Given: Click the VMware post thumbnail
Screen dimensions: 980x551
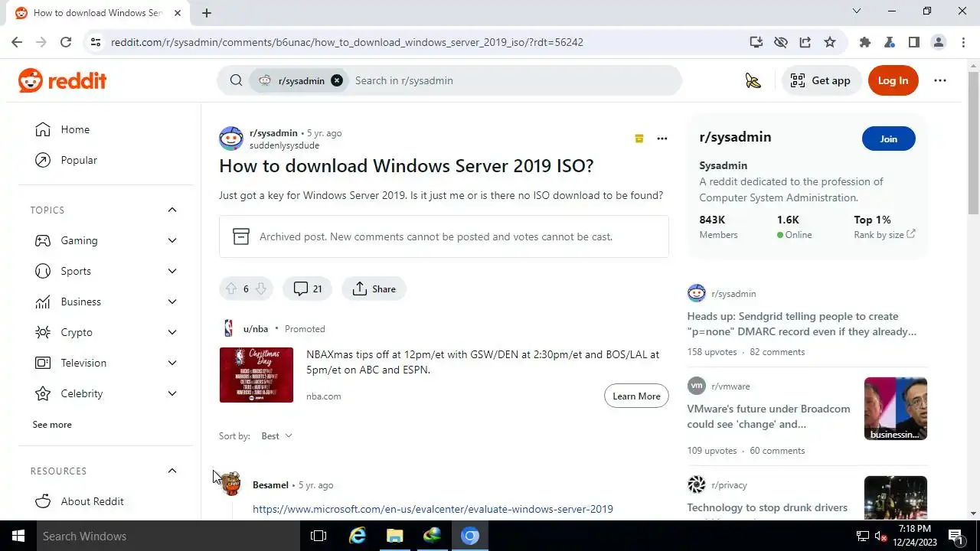Looking at the screenshot, I should point(896,409).
